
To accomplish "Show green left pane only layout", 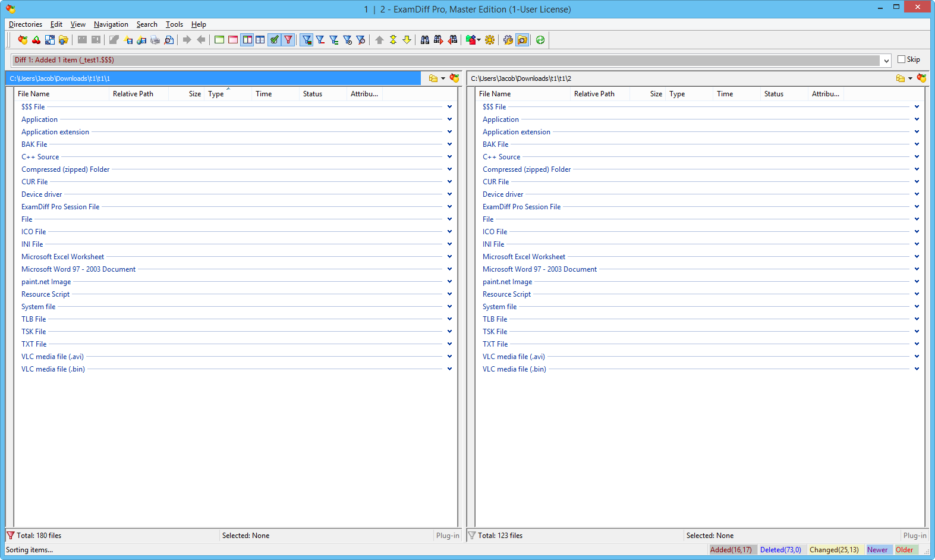I will (x=219, y=40).
